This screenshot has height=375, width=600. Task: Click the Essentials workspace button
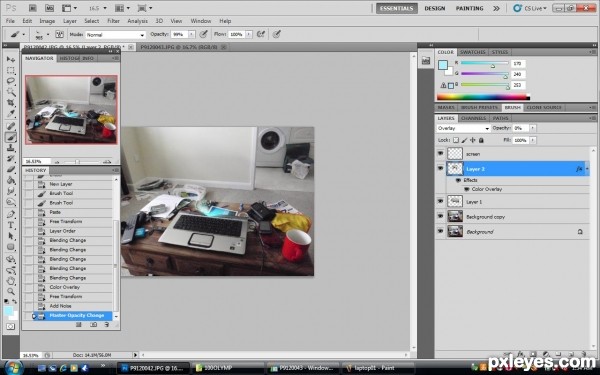[396, 8]
